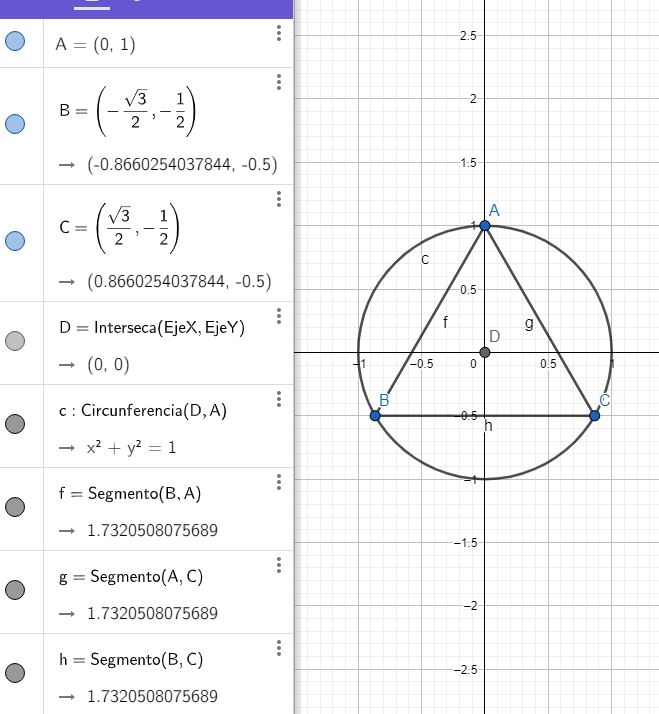Open more options for point D row
Image resolution: width=659 pixels, height=714 pixels.
click(x=279, y=317)
